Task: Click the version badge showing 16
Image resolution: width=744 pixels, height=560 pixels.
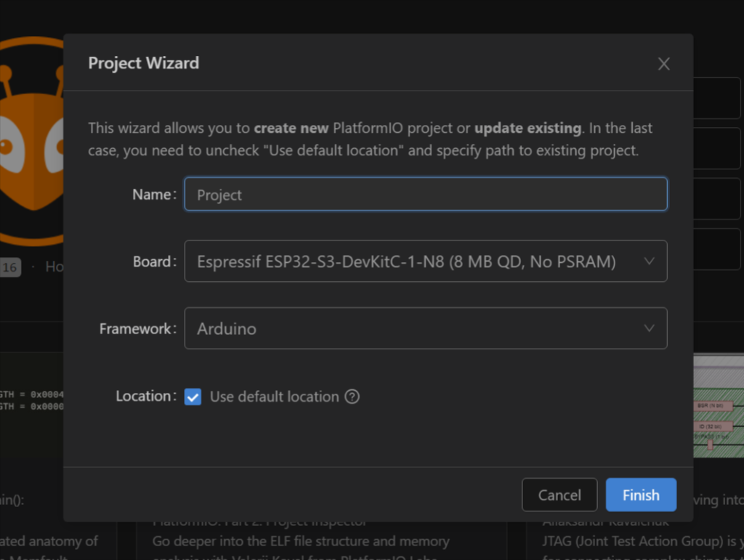Action: 9,267
